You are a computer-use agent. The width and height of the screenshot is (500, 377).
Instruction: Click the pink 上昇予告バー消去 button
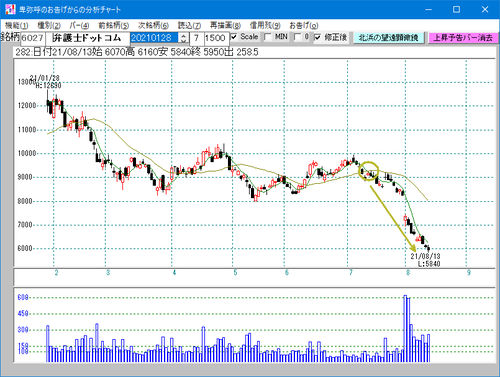click(x=463, y=38)
